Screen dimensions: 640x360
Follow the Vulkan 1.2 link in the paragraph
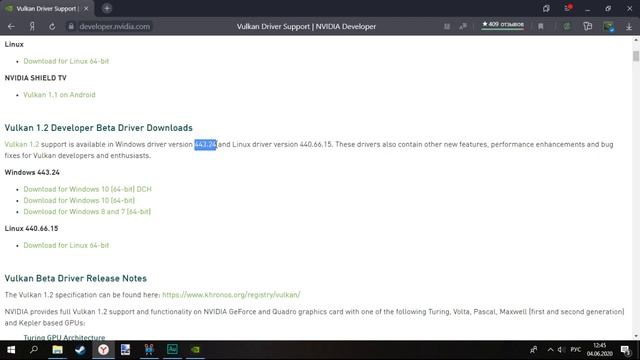[22, 144]
